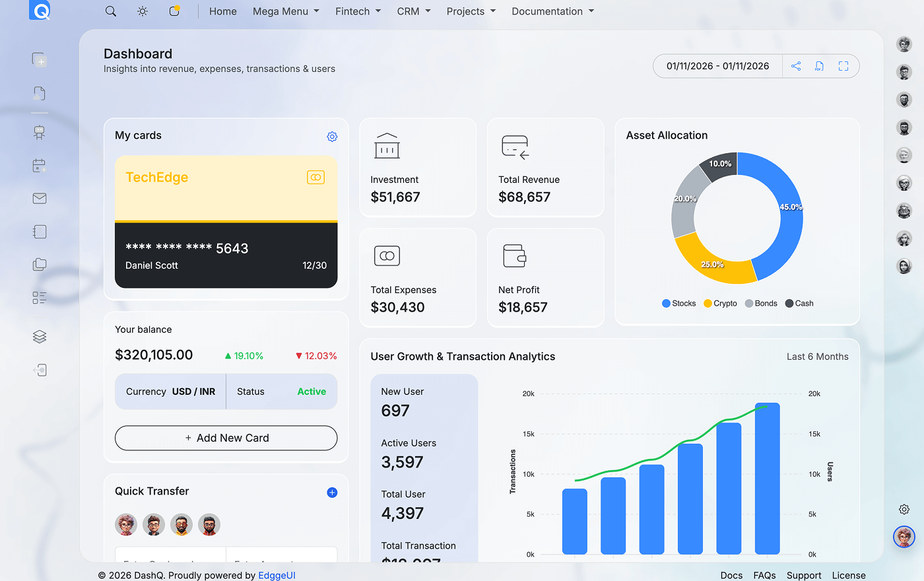Click the card chip icon on TechEdge card
The height and width of the screenshot is (581, 924).
point(315,177)
